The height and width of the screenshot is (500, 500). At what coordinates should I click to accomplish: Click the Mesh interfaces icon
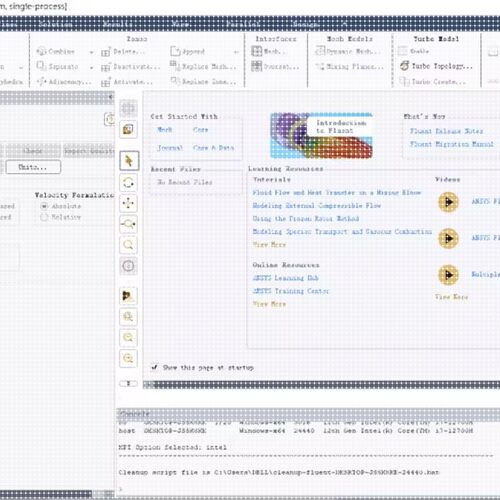257,51
